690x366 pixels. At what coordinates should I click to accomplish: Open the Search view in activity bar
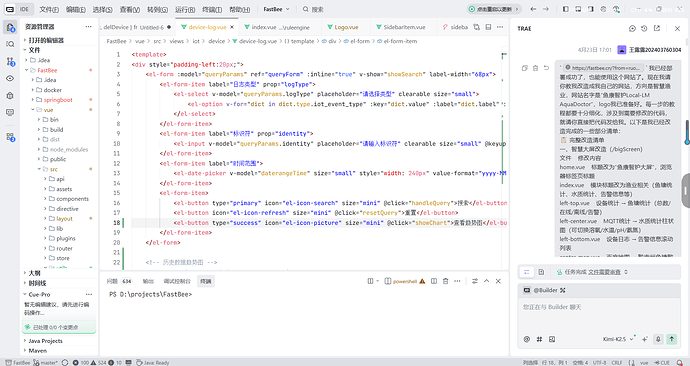click(x=10, y=44)
